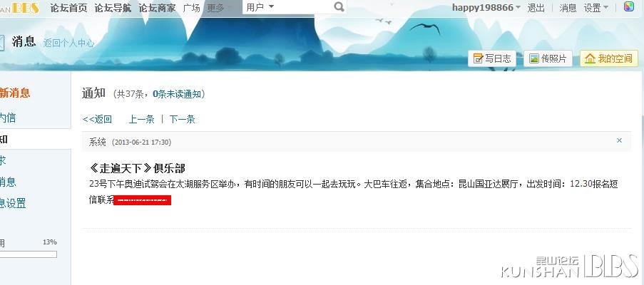Go to 论坛首页 in the navigation
The width and height of the screenshot is (644, 285).
(68, 8)
